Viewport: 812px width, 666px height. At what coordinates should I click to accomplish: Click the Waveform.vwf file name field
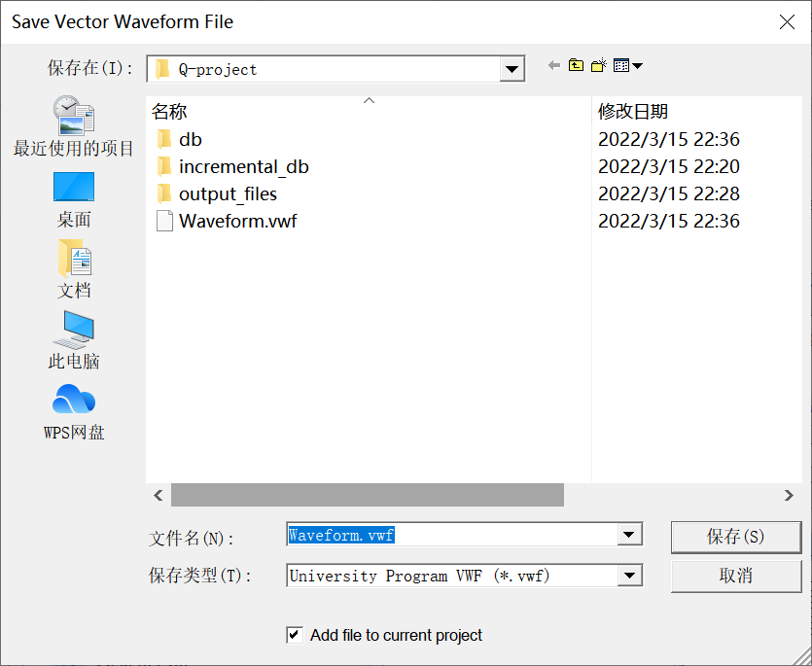451,535
